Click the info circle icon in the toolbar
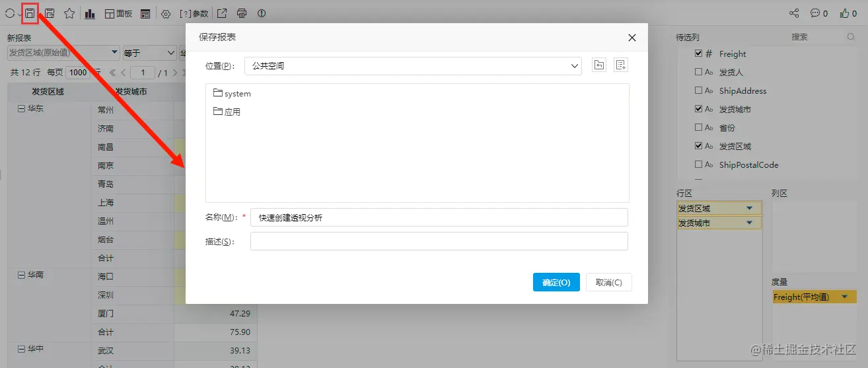The image size is (868, 368). 262,13
